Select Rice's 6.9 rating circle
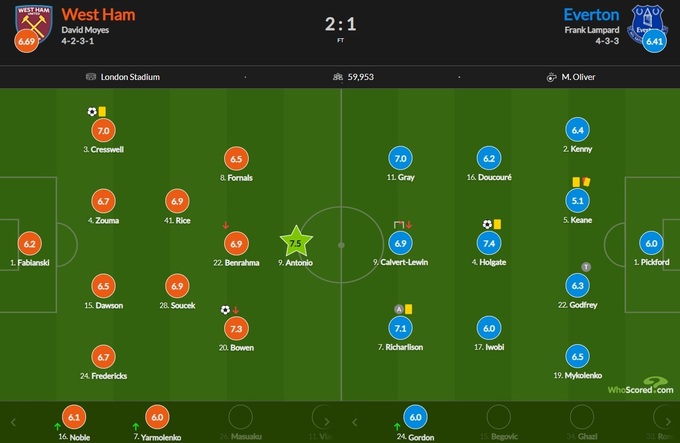680x443 pixels. [x=178, y=201]
